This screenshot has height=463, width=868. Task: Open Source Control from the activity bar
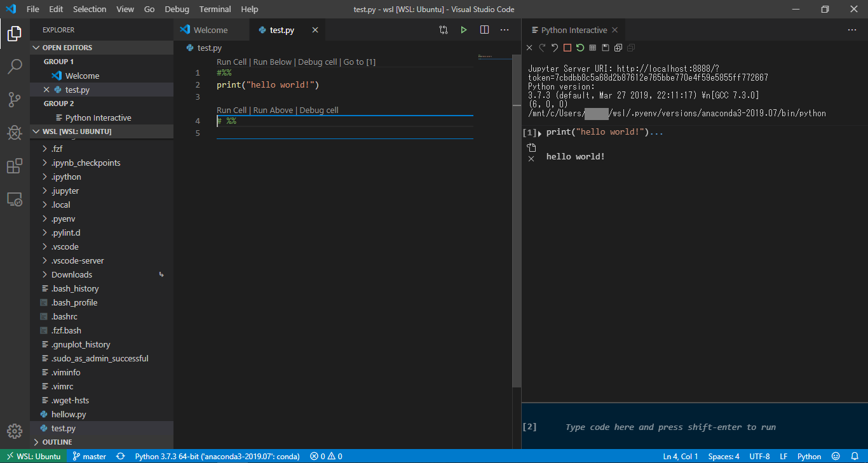pos(15,100)
